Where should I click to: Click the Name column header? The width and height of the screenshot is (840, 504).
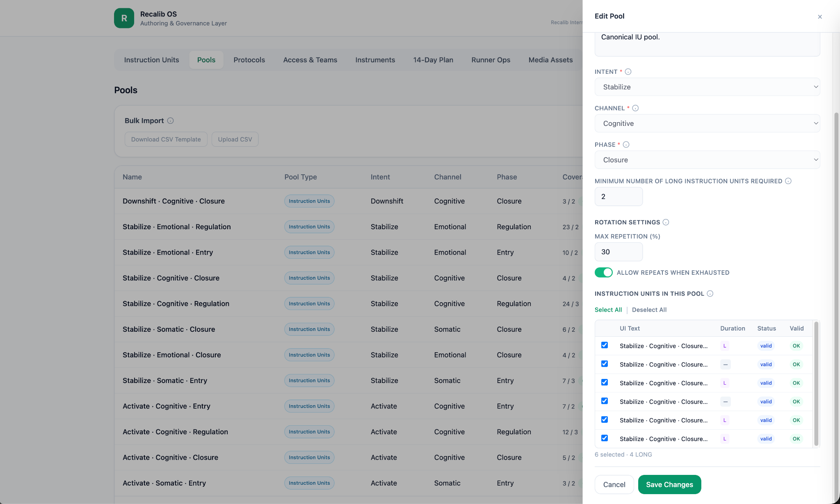(132, 177)
